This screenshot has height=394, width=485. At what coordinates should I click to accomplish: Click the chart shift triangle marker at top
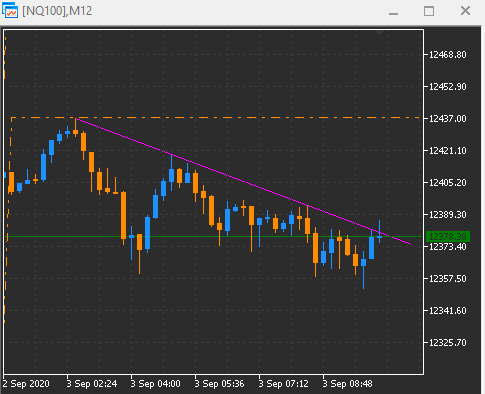pos(379,32)
